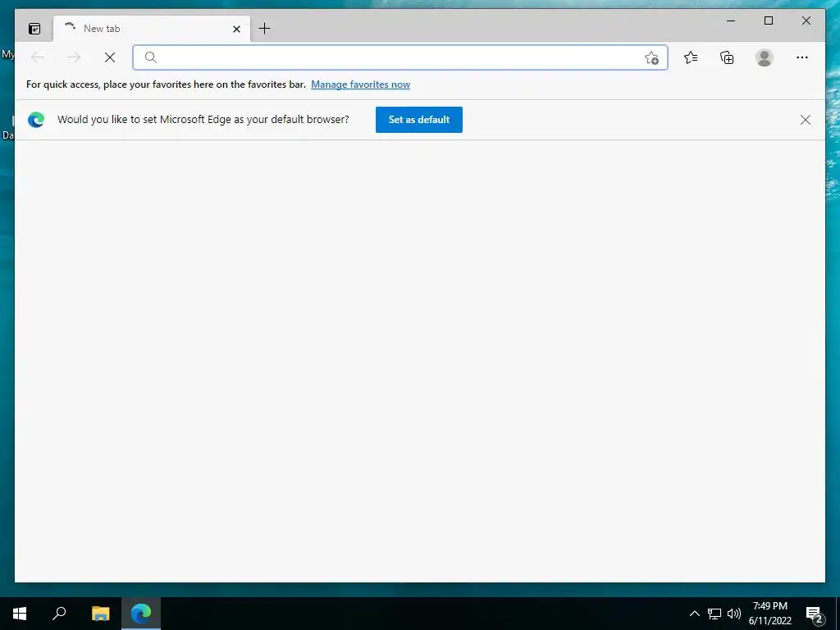The height and width of the screenshot is (630, 840).
Task: Close the Edge window
Action: click(x=806, y=21)
